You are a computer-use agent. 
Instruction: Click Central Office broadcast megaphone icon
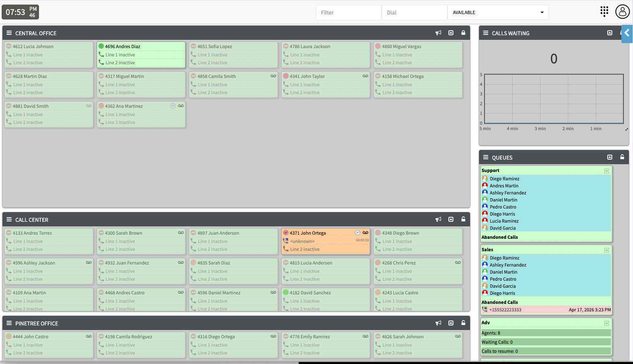[x=438, y=33]
